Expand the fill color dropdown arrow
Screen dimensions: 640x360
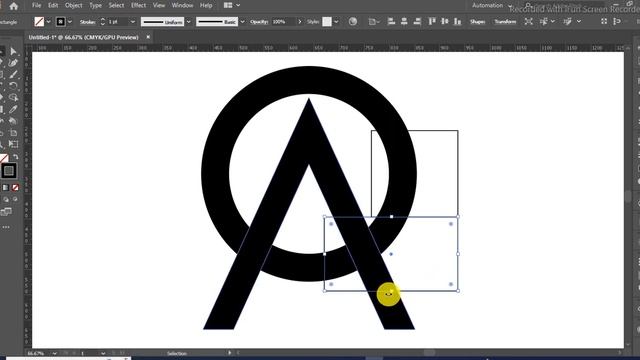[49, 22]
